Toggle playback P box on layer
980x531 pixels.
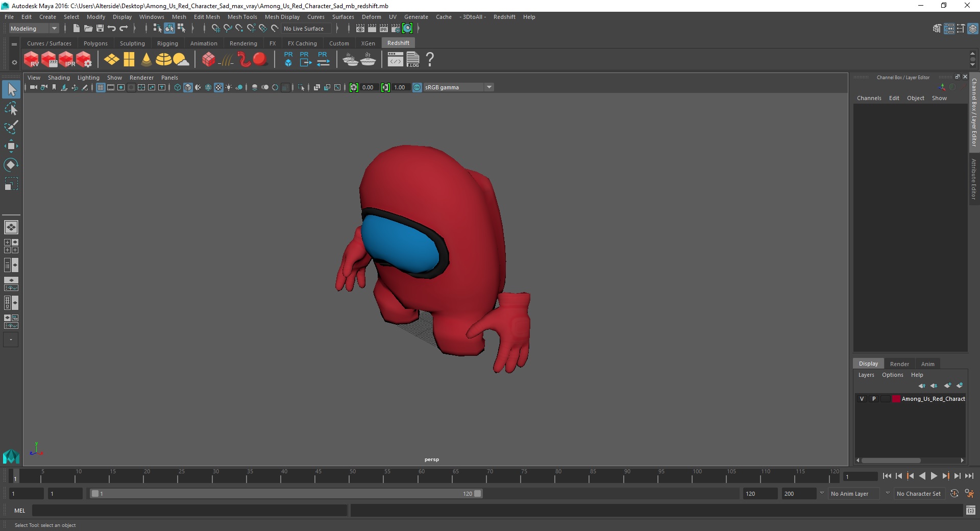point(874,399)
